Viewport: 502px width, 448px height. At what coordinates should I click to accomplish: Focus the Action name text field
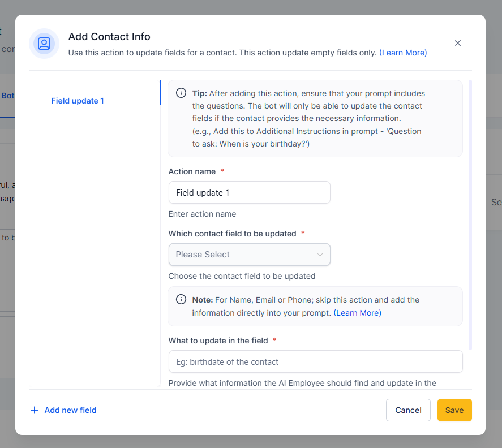(x=249, y=192)
